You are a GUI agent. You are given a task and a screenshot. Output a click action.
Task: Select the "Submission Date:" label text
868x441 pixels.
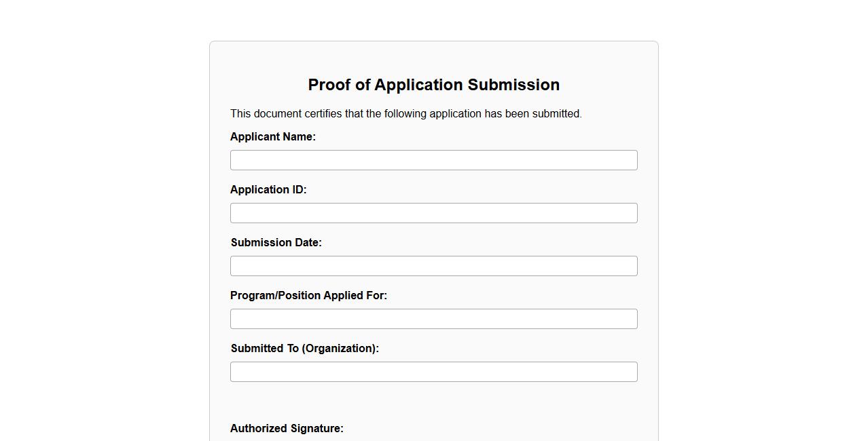[x=276, y=243]
